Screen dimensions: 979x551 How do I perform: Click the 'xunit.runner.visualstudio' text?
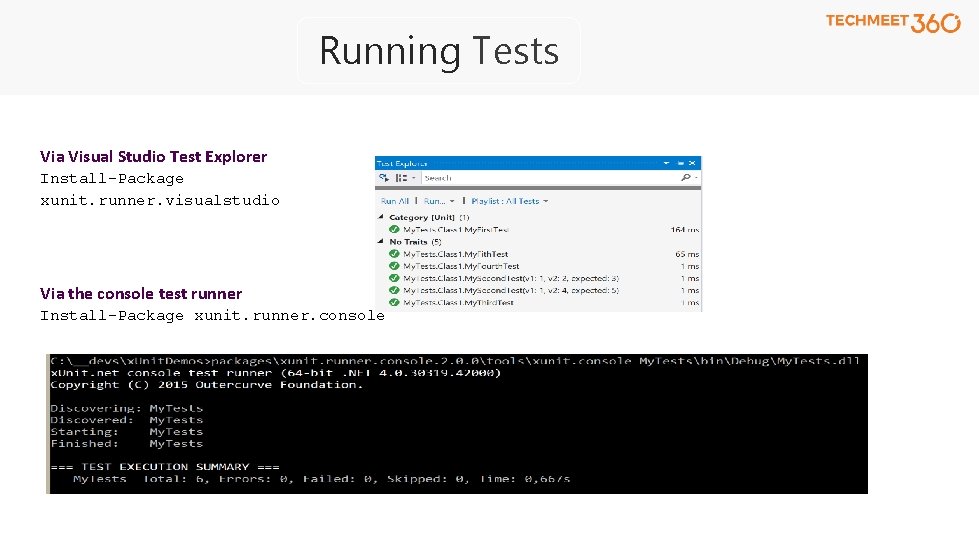pyautogui.click(x=160, y=200)
